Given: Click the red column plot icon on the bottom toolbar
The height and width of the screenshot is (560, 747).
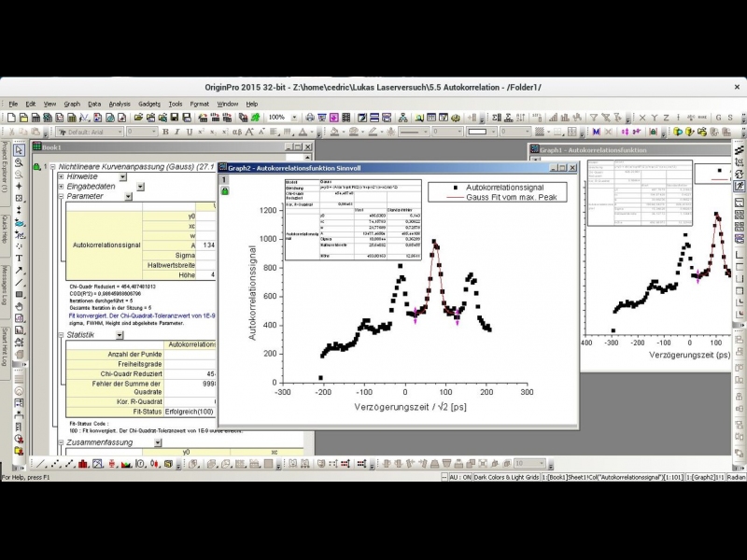Looking at the screenshot, I should coord(83,464).
